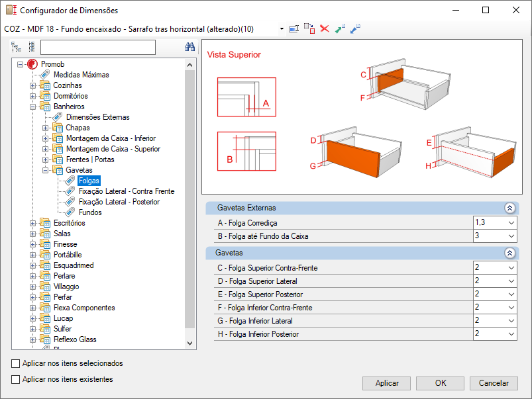Click the red Promob root icon
Screen dimensions: 532x399
(32, 64)
